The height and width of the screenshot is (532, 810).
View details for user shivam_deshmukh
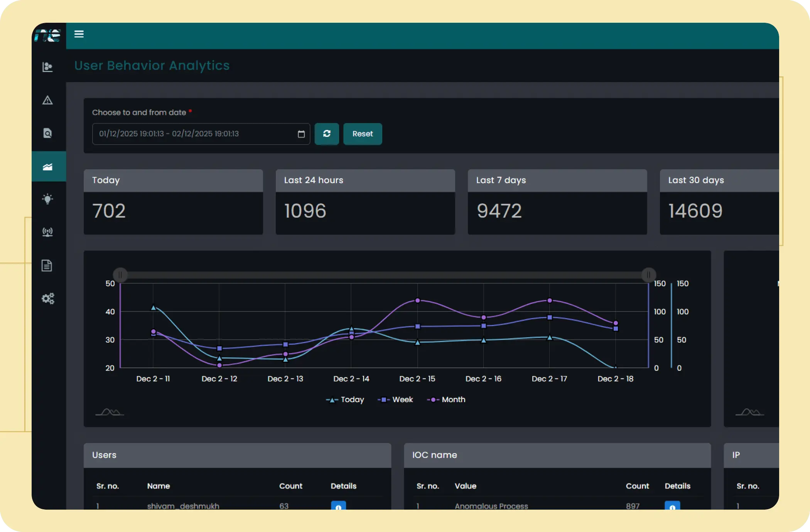(x=338, y=506)
